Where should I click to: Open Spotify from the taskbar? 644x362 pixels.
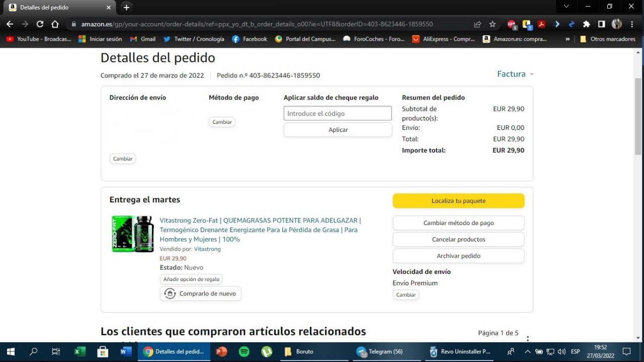(x=244, y=351)
